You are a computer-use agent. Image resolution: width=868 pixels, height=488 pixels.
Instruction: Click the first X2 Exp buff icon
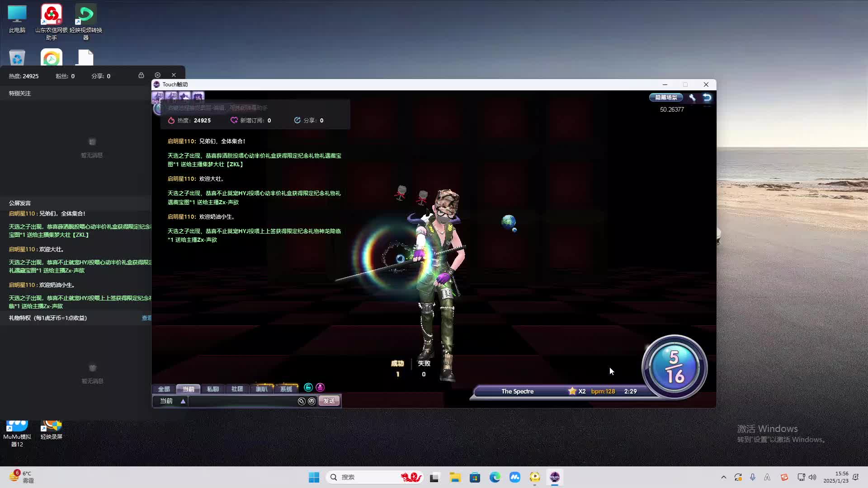tap(158, 97)
